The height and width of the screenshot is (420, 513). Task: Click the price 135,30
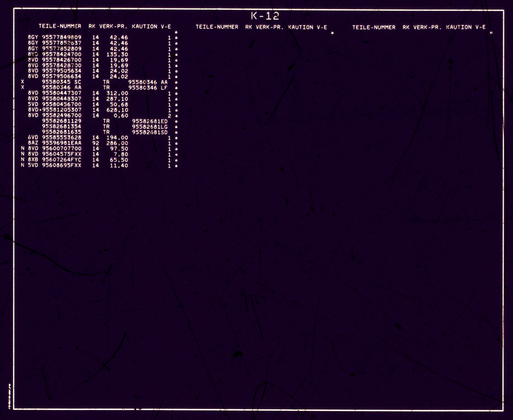click(x=117, y=54)
